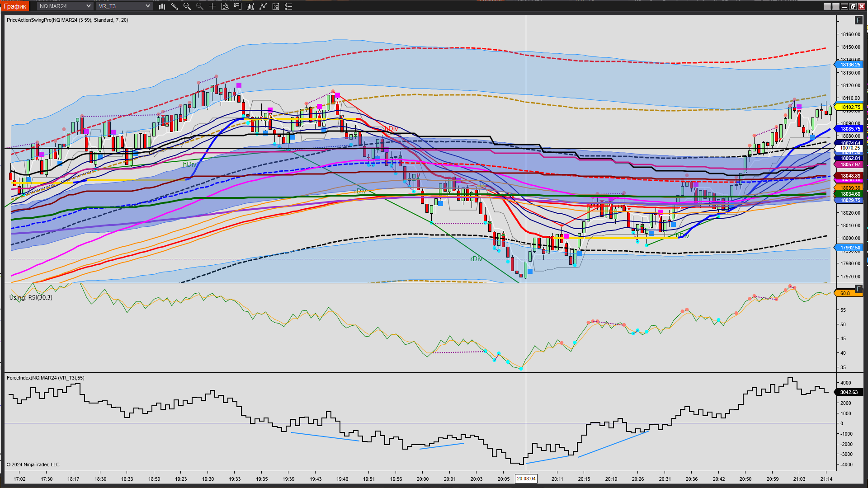Click the 20:08:04 time label
Screen dimensions: 868x488
coord(526,479)
